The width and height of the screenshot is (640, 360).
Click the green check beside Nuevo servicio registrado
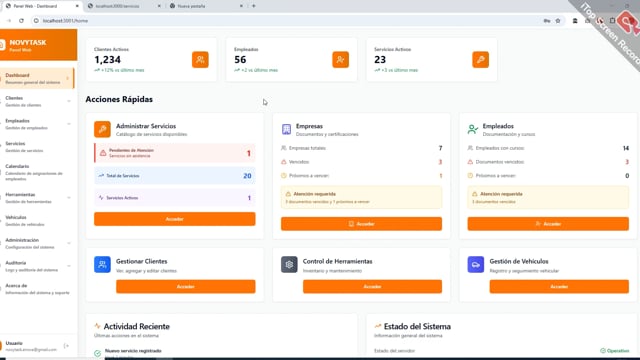97,353
